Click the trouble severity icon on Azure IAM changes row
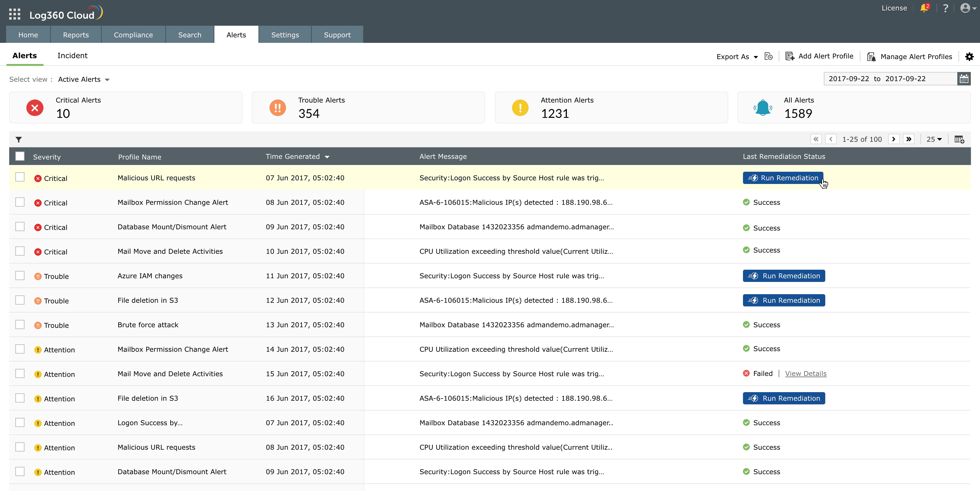The width and height of the screenshot is (980, 491). pyautogui.click(x=38, y=276)
